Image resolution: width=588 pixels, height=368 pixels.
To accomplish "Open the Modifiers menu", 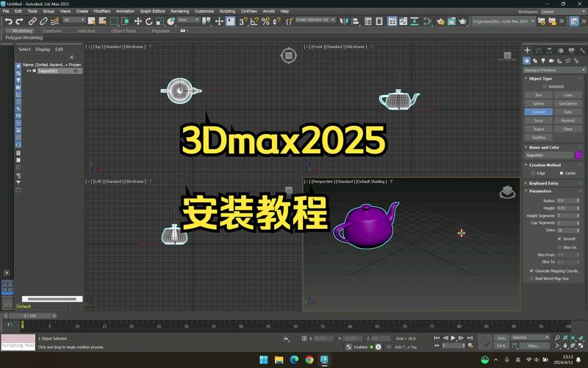I will [x=101, y=11].
